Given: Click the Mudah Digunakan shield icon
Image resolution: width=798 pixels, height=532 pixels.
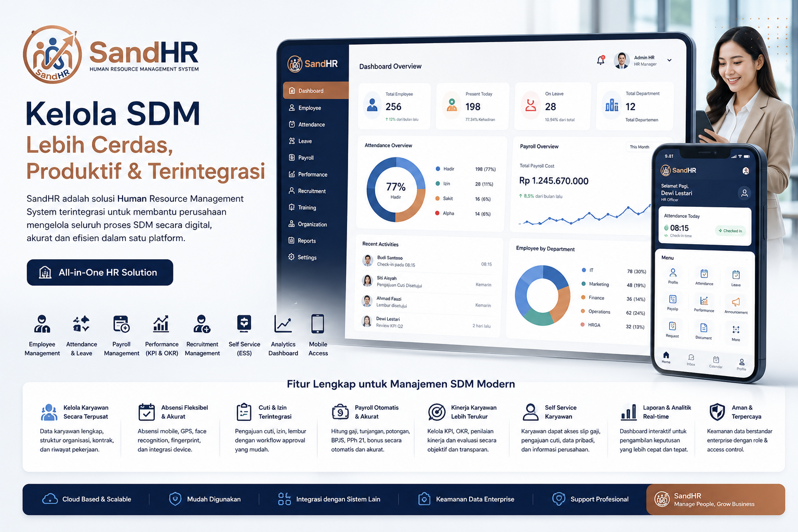Looking at the screenshot, I should point(175,499).
